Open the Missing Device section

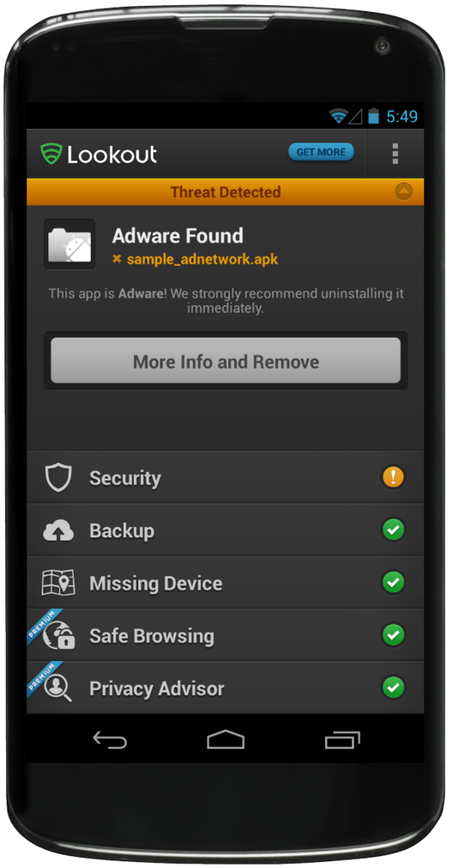click(x=226, y=583)
